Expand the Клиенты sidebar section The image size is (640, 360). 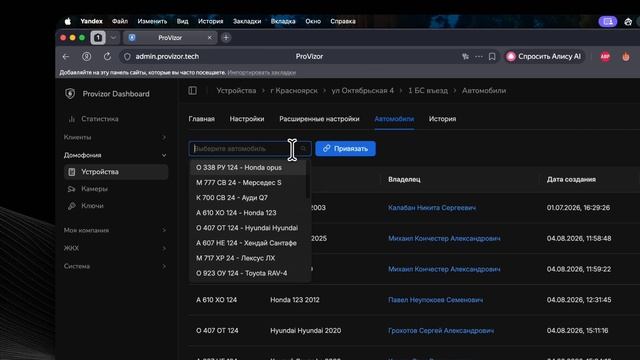(x=116, y=137)
